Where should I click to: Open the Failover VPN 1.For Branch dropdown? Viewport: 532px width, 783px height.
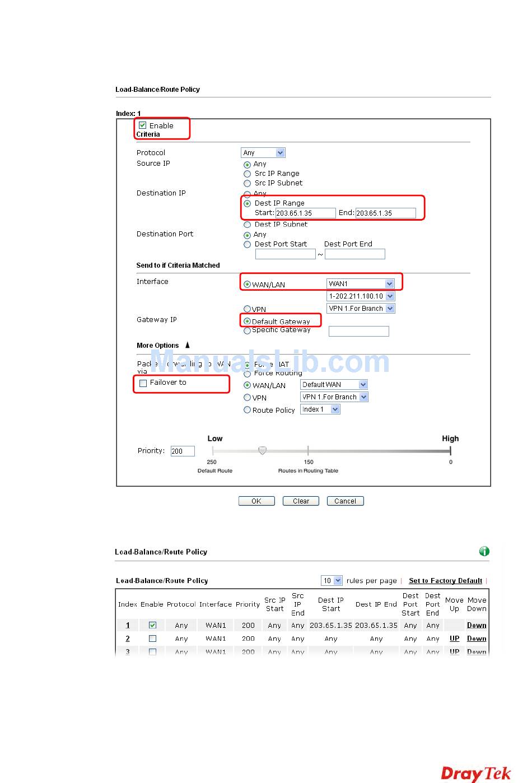tap(334, 397)
